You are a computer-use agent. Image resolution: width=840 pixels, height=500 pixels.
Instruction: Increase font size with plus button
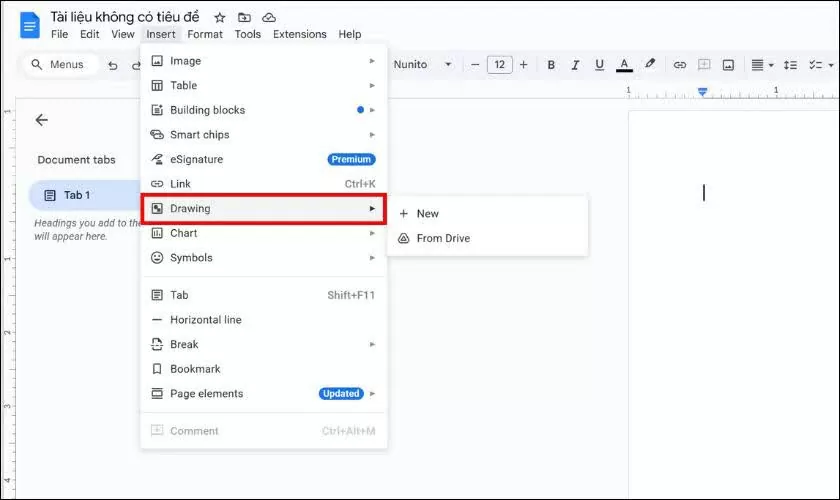point(523,65)
